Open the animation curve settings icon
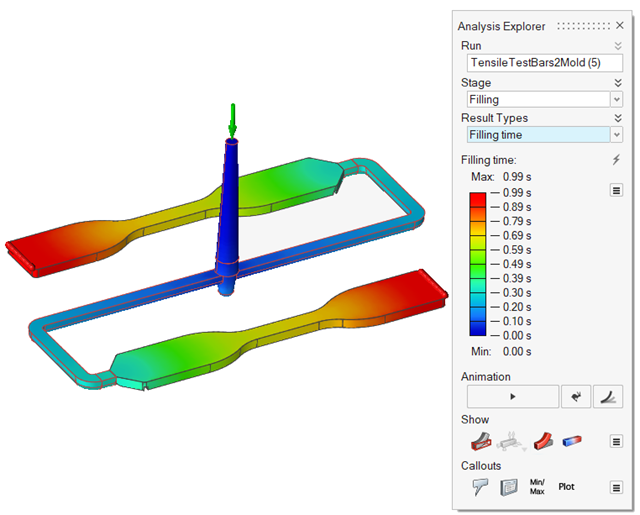 click(x=608, y=396)
